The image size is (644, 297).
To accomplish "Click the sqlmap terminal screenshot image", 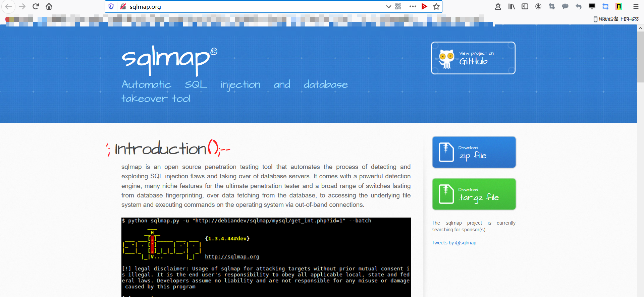I will 266,257.
